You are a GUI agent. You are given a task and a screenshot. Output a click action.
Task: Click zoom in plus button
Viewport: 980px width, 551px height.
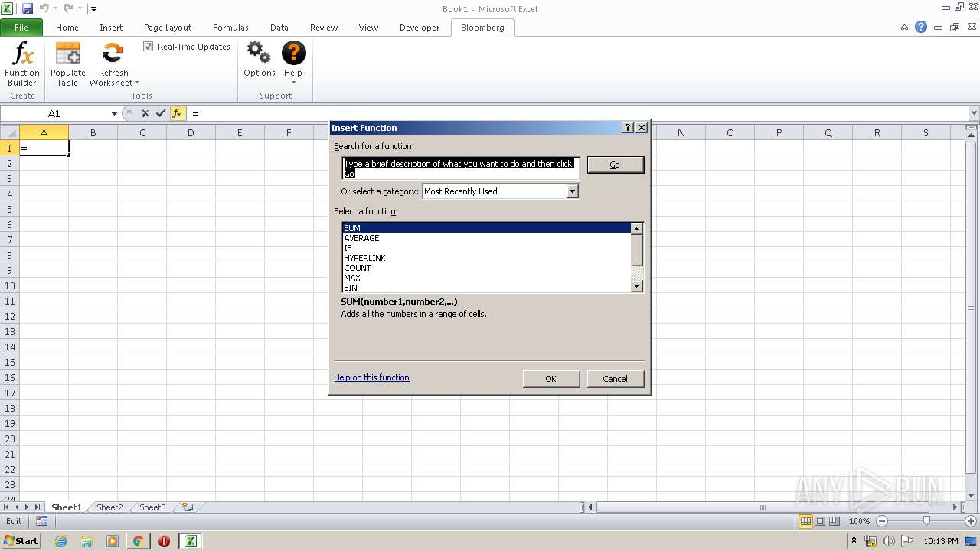click(971, 521)
